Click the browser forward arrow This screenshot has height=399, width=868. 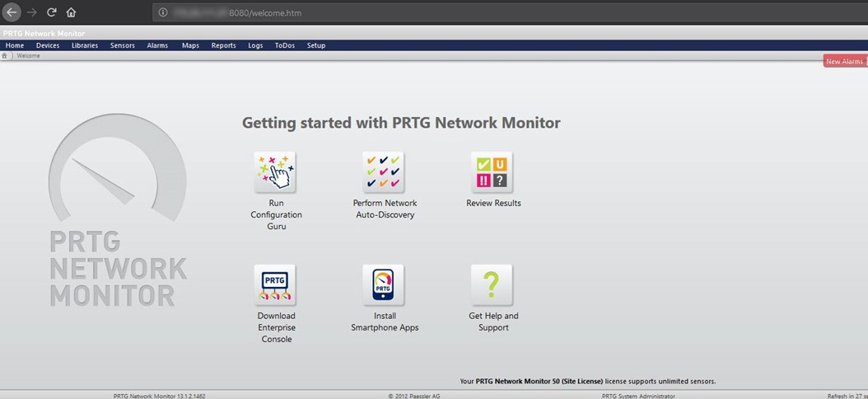click(x=32, y=12)
